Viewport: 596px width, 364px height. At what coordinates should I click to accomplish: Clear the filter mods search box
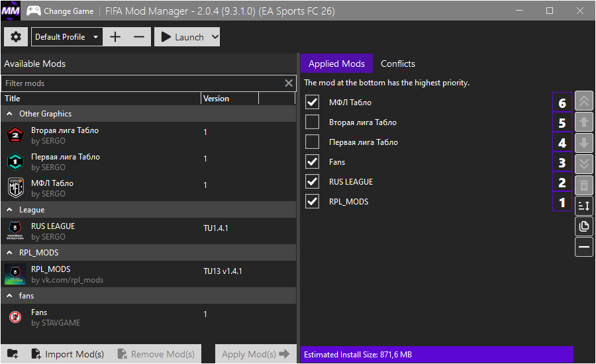[289, 83]
